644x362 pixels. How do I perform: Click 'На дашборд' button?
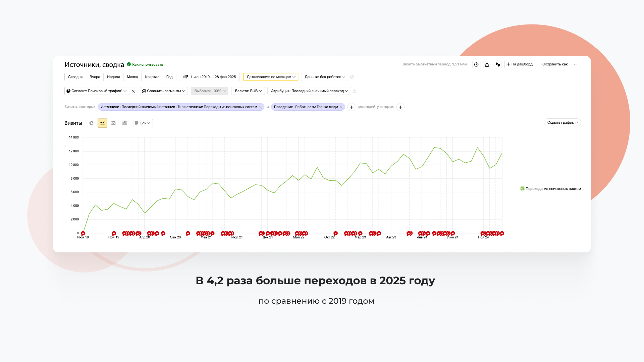[520, 64]
